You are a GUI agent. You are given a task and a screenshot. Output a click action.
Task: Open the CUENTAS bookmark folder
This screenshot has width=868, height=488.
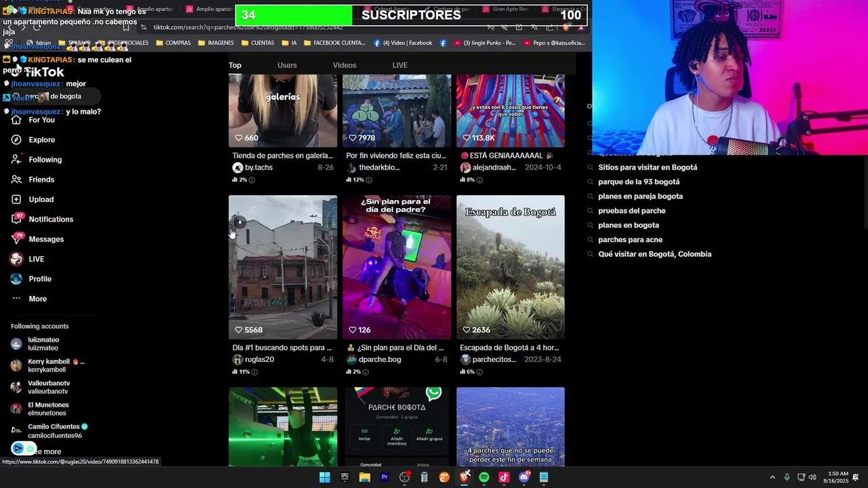[x=257, y=43]
